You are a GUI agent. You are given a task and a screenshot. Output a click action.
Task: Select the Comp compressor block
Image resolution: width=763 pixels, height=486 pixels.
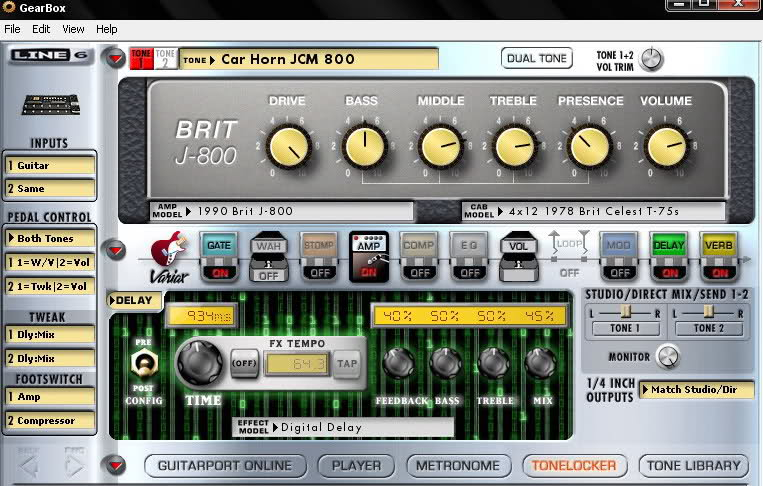click(x=419, y=246)
